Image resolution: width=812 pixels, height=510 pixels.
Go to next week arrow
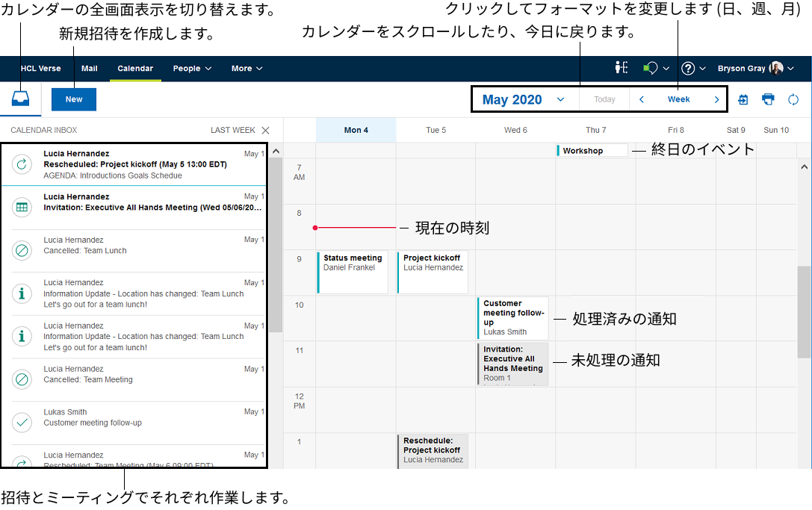716,99
